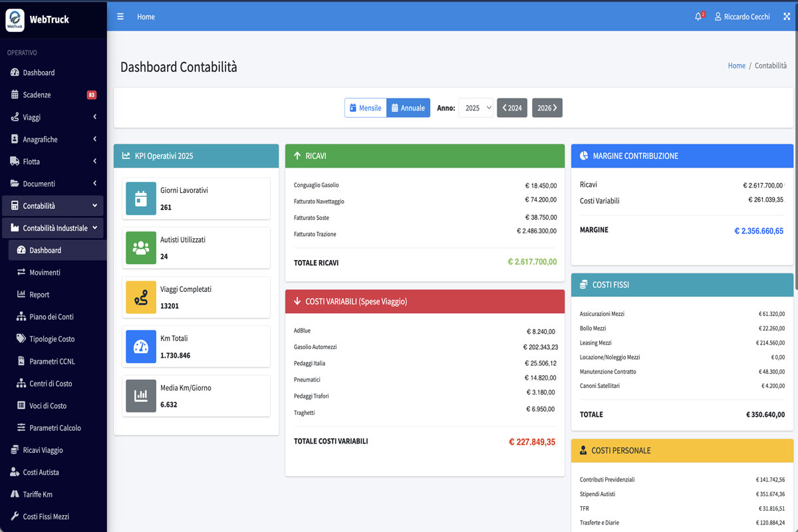Click the WebTruck logo icon
Screen dimensions: 798x532
click(15, 20)
